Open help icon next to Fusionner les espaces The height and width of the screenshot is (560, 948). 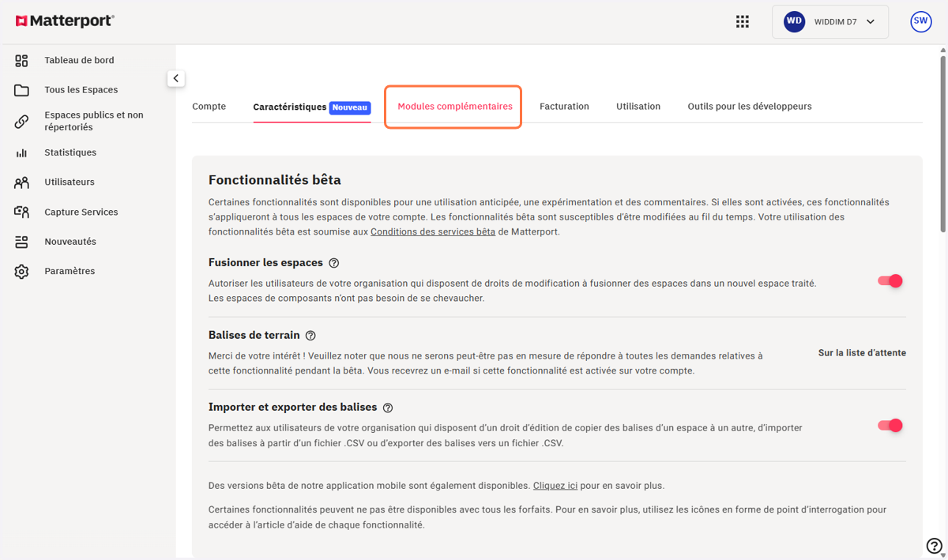coord(333,263)
